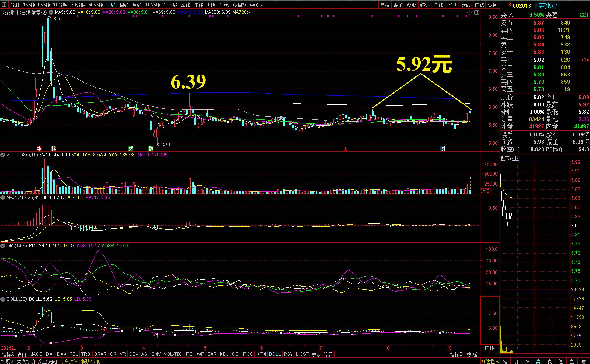
Task: Open the 板块资讯 tab
Action: point(91,361)
